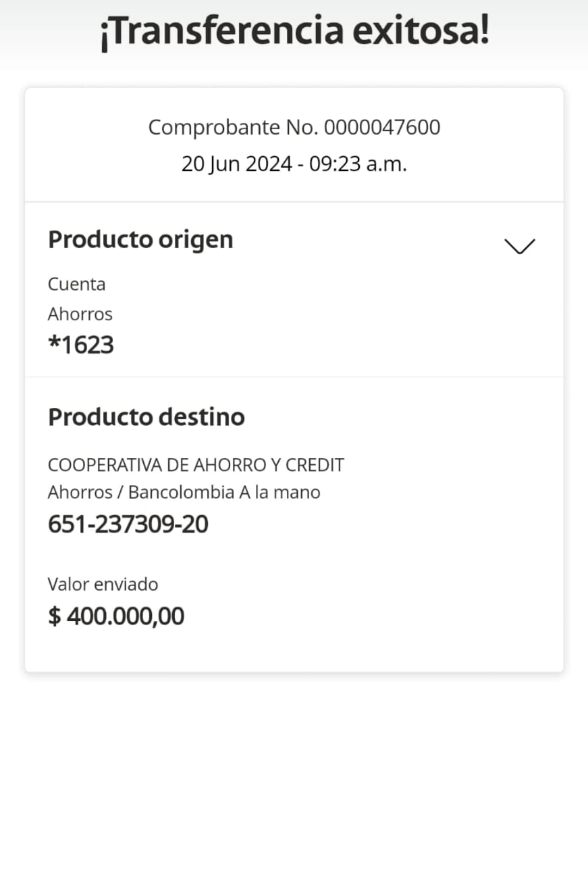Image resolution: width=588 pixels, height=869 pixels.
Task: Click the word exitosa! in the title
Action: coord(421,30)
